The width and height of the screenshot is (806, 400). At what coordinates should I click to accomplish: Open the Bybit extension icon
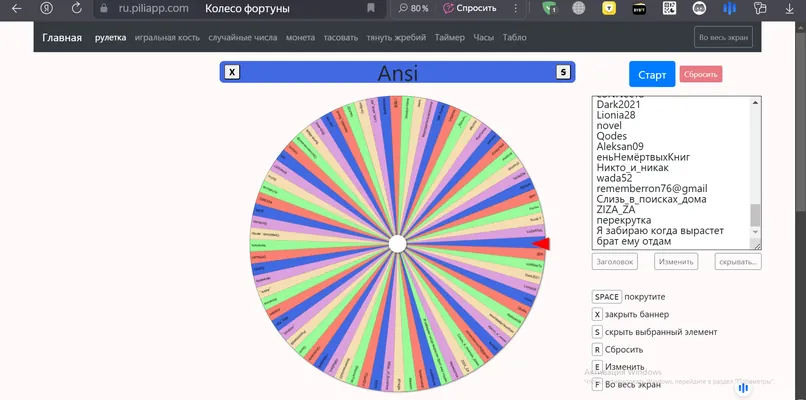639,8
